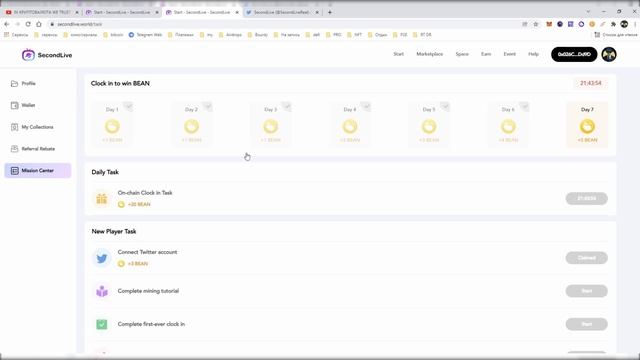Image resolution: width=640 pixels, height=360 pixels.
Task: Click Start for Complete first-ever clock in
Action: (x=587, y=324)
